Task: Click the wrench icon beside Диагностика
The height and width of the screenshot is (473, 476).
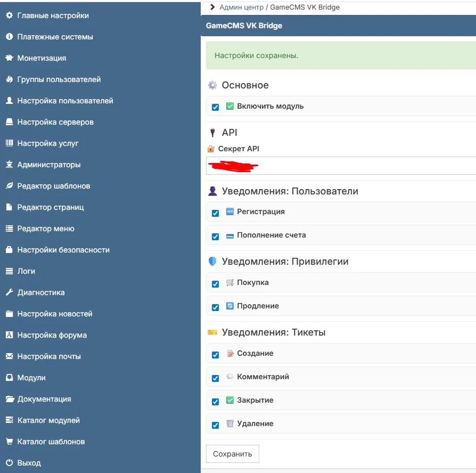Action: [10, 292]
